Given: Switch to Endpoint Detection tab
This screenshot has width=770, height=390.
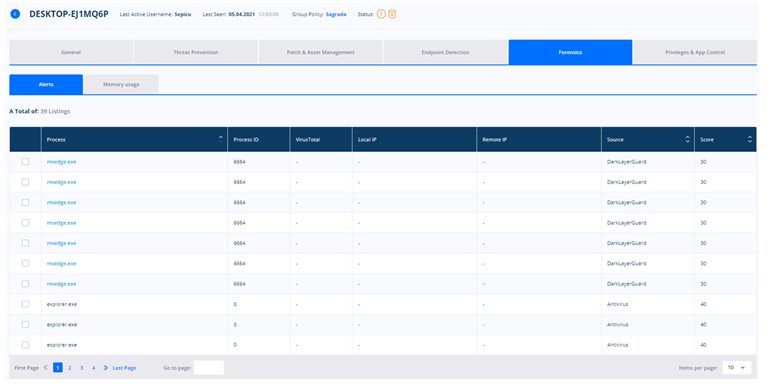Looking at the screenshot, I should tap(445, 52).
